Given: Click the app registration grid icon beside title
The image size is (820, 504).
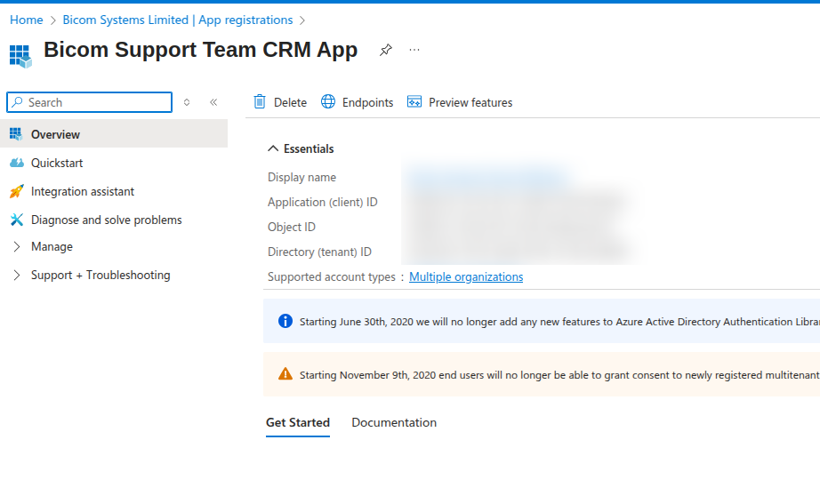Looking at the screenshot, I should click(20, 56).
